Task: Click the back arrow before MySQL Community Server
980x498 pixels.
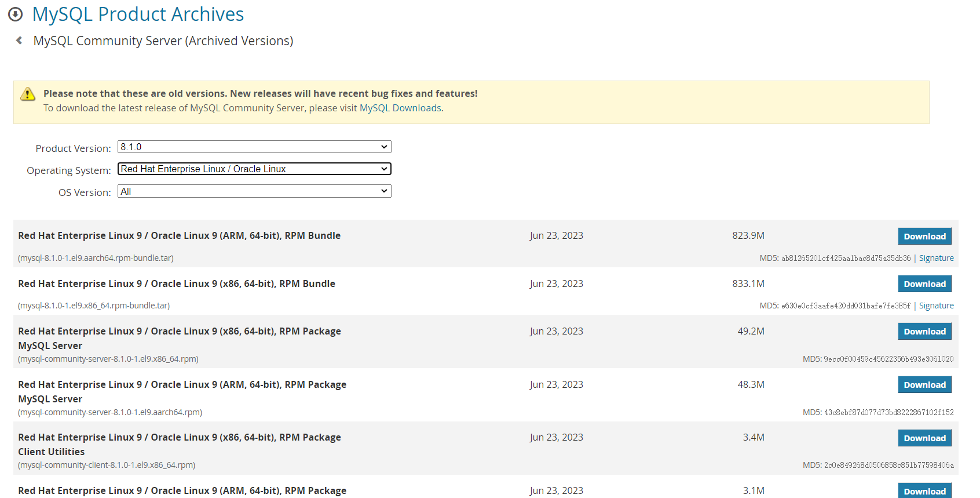Action: (x=19, y=41)
